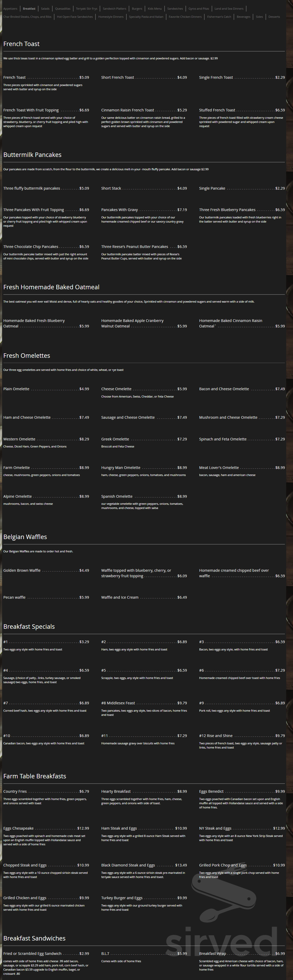This screenshot has width=293, height=980.
Task: Choose Char Broiled Steaks, Chops, and Ribs
Action: click(x=27, y=17)
